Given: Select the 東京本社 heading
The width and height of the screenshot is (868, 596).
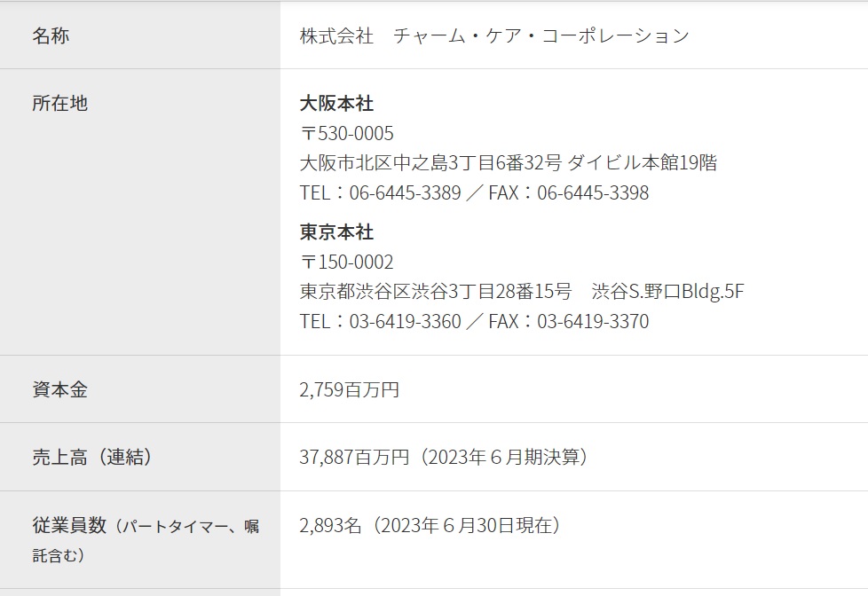Looking at the screenshot, I should 336,231.
